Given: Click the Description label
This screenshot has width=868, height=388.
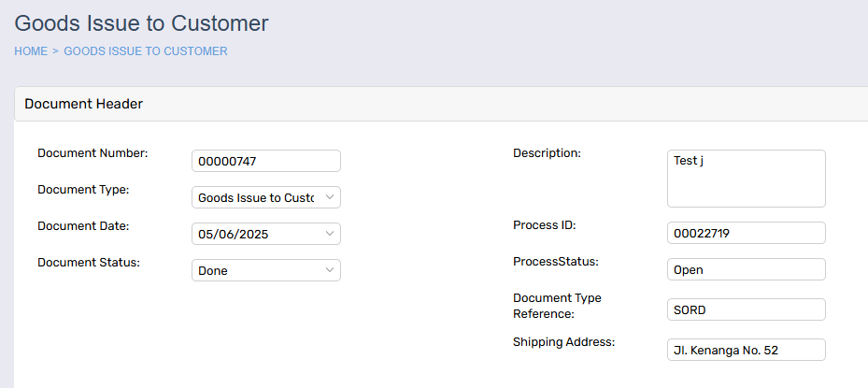Looking at the screenshot, I should pos(547,153).
